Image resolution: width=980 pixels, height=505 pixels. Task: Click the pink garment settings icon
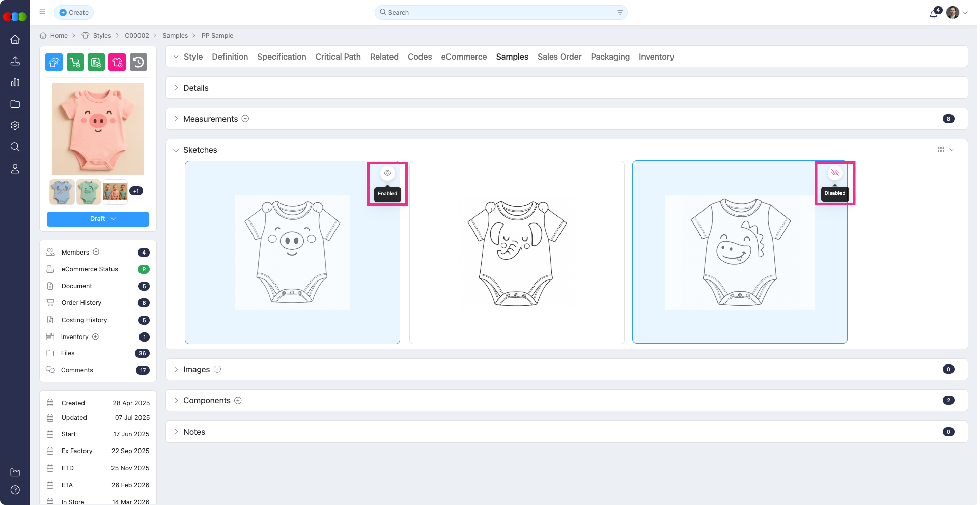point(117,62)
